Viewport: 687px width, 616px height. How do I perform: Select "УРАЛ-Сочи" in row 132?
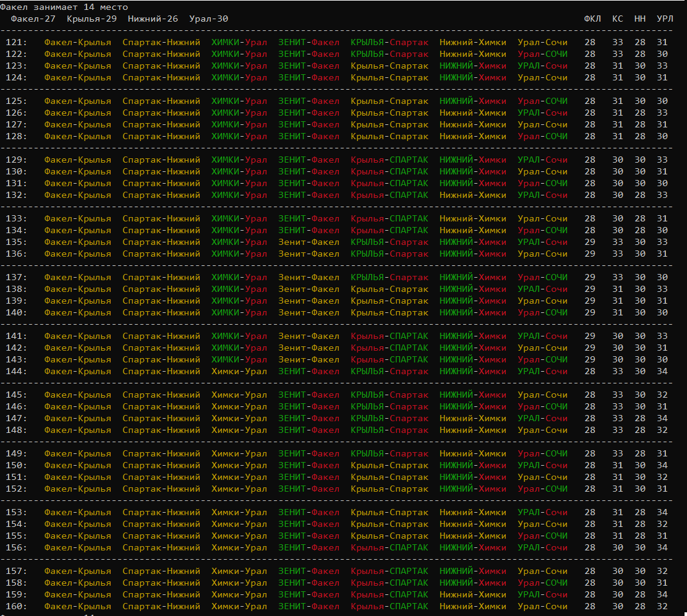coord(542,195)
